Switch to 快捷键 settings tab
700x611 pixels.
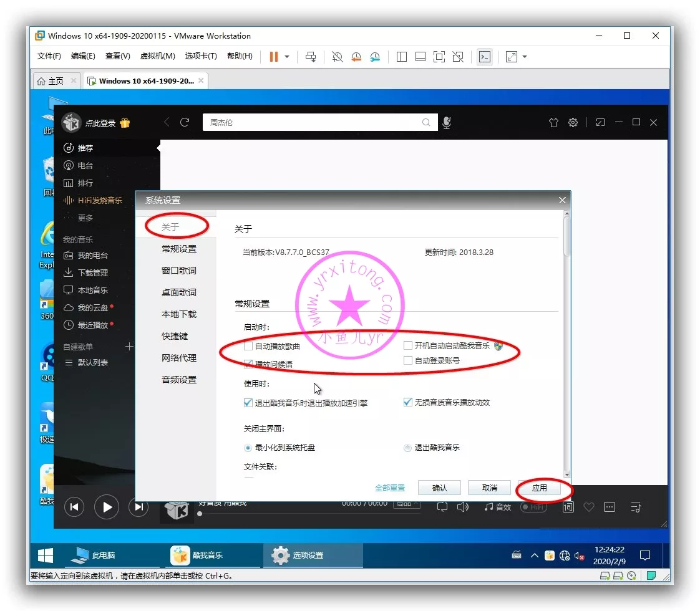[x=175, y=336]
